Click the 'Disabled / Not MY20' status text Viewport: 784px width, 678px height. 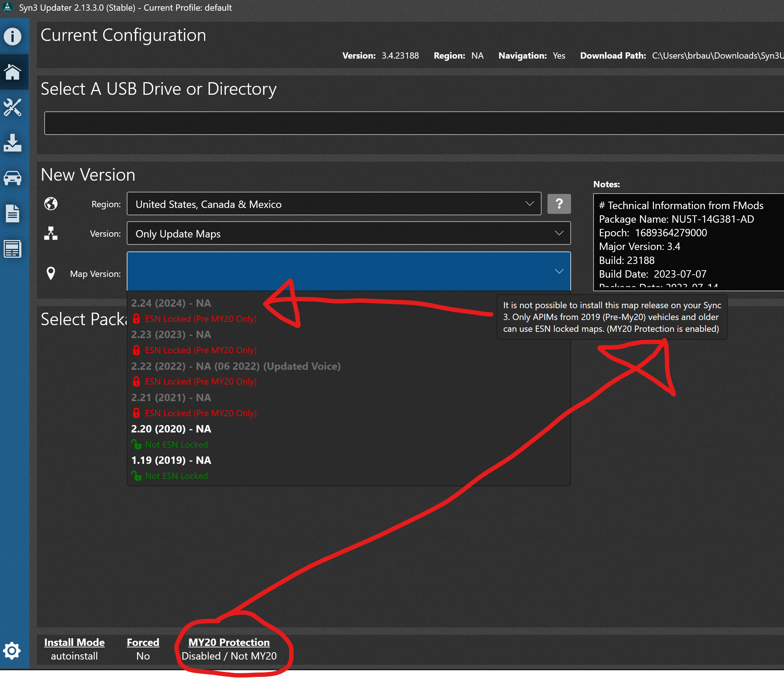229,656
